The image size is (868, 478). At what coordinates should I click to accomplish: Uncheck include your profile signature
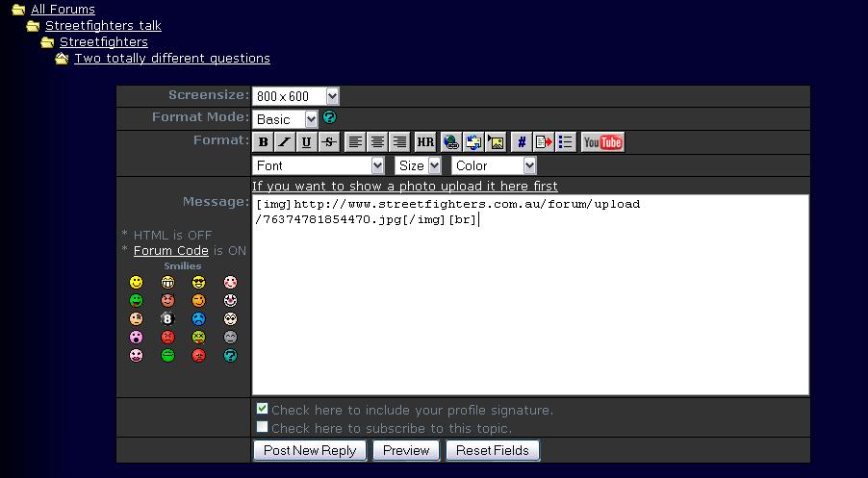point(262,409)
